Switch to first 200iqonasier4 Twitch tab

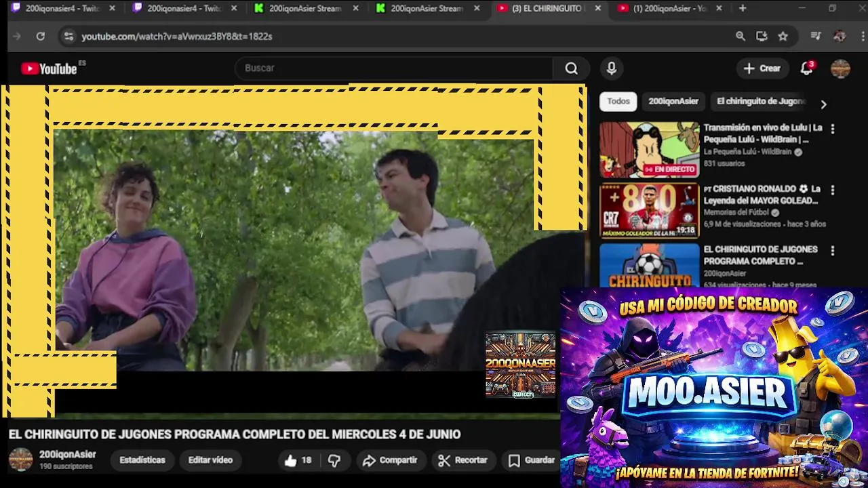coord(61,8)
